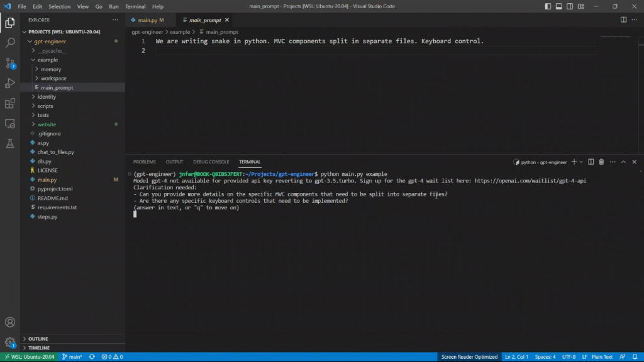Open README.md file in explorer

pos(53,198)
